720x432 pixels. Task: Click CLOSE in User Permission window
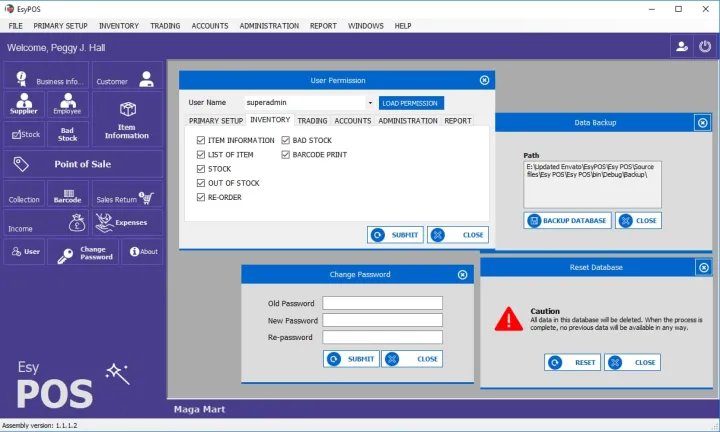pos(458,235)
